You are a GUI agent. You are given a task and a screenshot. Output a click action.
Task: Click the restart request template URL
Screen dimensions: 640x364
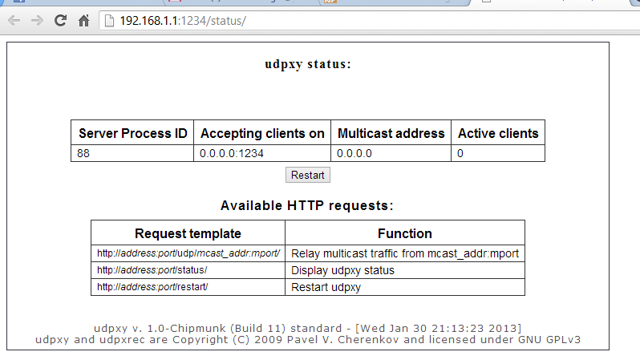point(152,287)
